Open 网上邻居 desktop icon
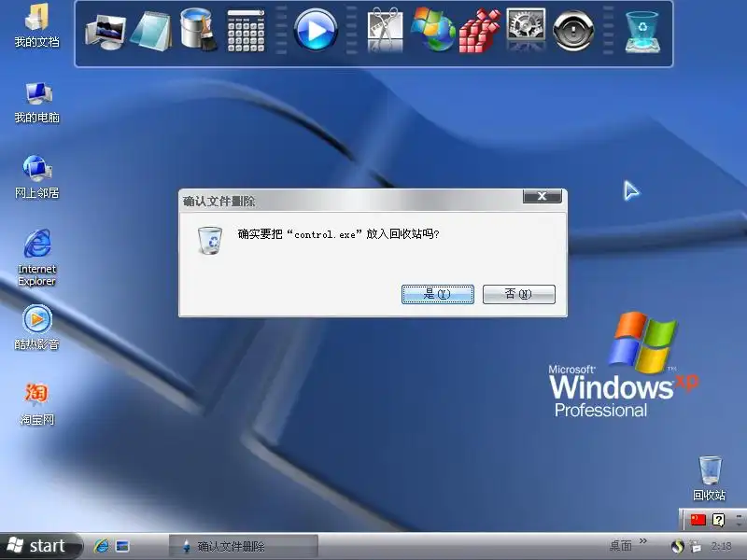The width and height of the screenshot is (747, 560). pos(36,177)
